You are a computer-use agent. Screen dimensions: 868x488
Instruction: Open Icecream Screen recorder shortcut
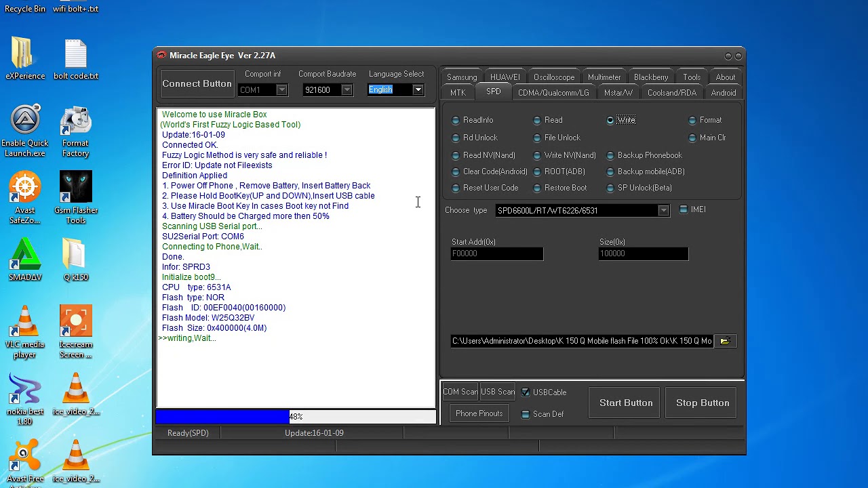(x=76, y=332)
